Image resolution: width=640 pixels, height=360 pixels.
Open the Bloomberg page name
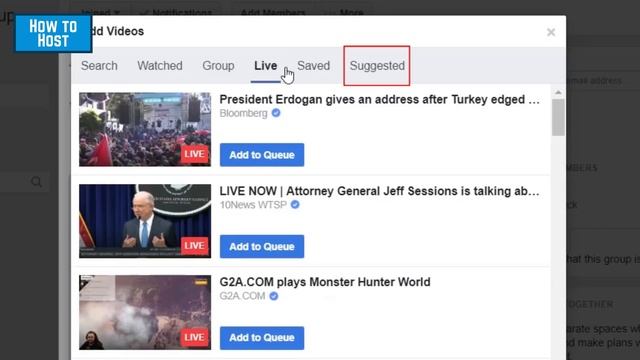tap(243, 113)
